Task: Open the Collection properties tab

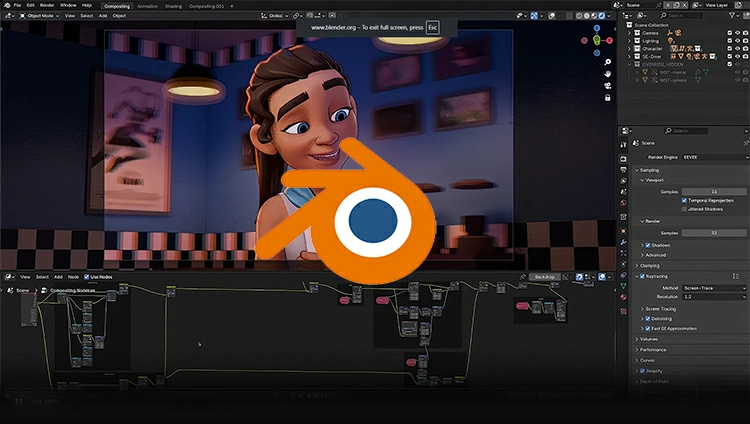Action: (x=623, y=217)
